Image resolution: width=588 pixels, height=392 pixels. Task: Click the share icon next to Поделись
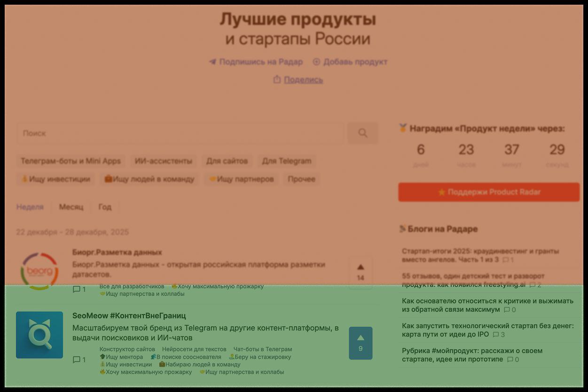tap(277, 80)
